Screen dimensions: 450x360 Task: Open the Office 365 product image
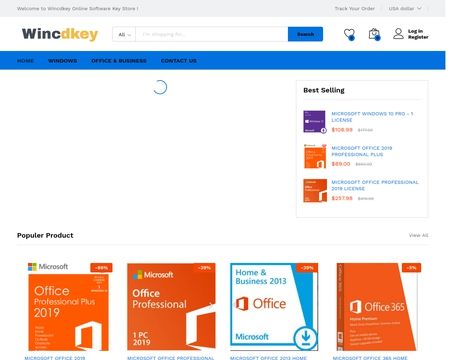[x=377, y=307]
